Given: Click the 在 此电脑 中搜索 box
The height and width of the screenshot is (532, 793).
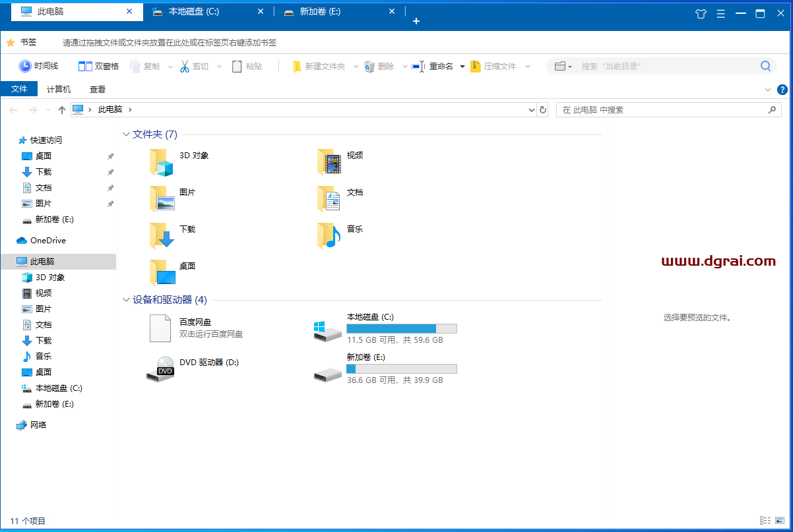Looking at the screenshot, I should [669, 110].
